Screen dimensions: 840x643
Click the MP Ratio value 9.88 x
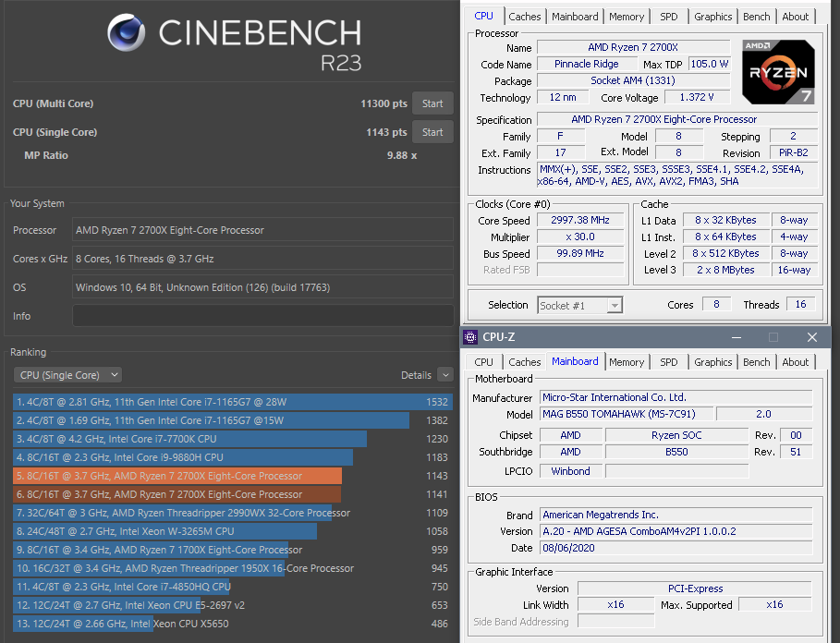click(402, 155)
